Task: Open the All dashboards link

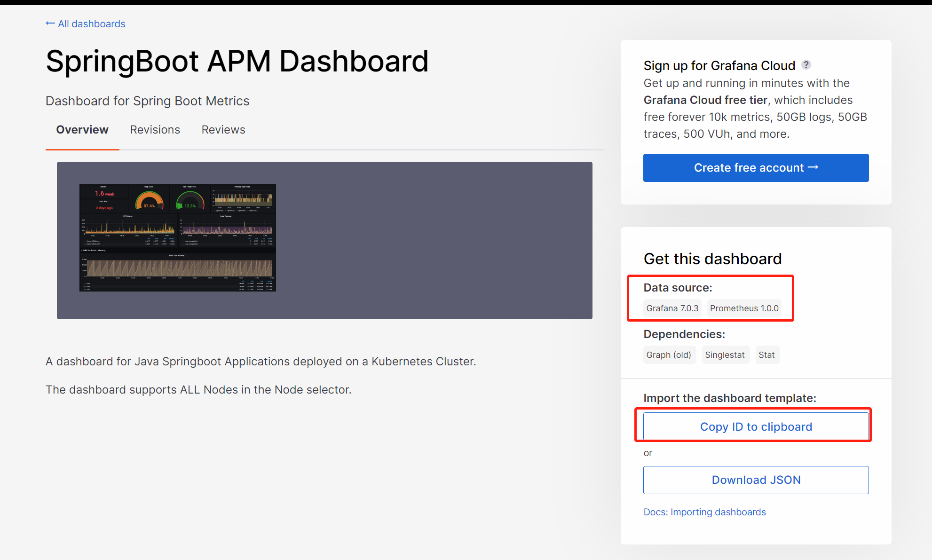Action: [x=91, y=24]
